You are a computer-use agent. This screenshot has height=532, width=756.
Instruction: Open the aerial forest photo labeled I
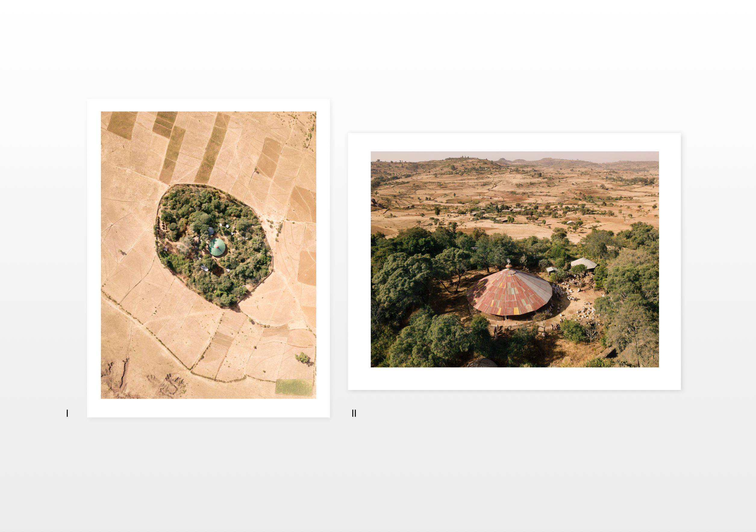(x=208, y=255)
